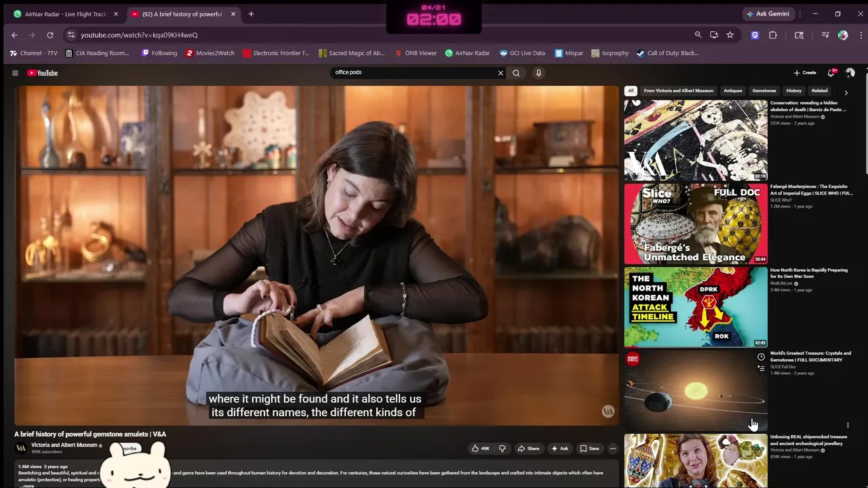
Task: Open the Chrome three-dot menu
Action: coord(860,35)
